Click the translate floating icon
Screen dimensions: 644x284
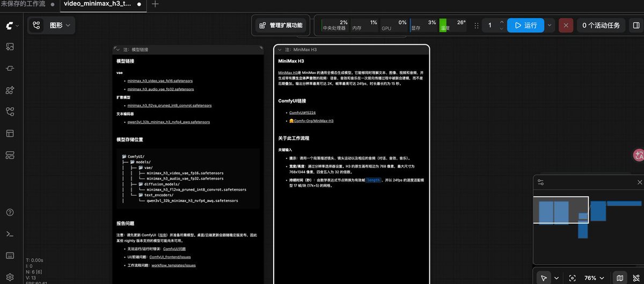click(638, 155)
